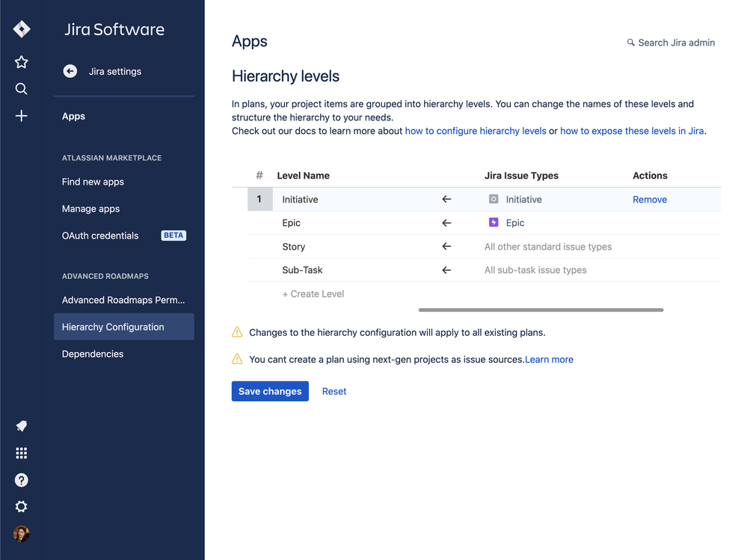This screenshot has width=747, height=560.
Task: Click the Jira diamond logo icon
Action: (22, 29)
